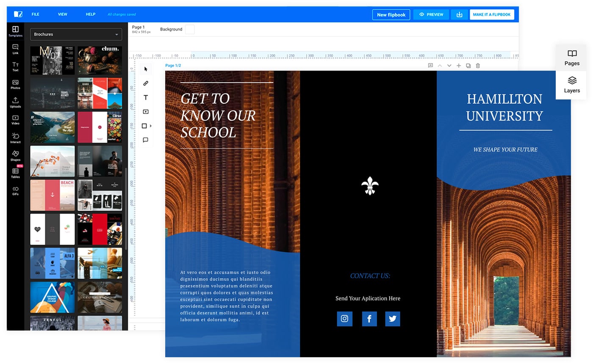Open the HELP menu
The image size is (593, 364).
tap(90, 14)
